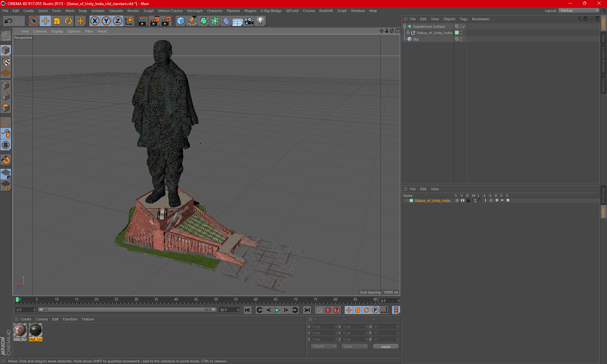Add a Cube primitive object

(x=181, y=21)
